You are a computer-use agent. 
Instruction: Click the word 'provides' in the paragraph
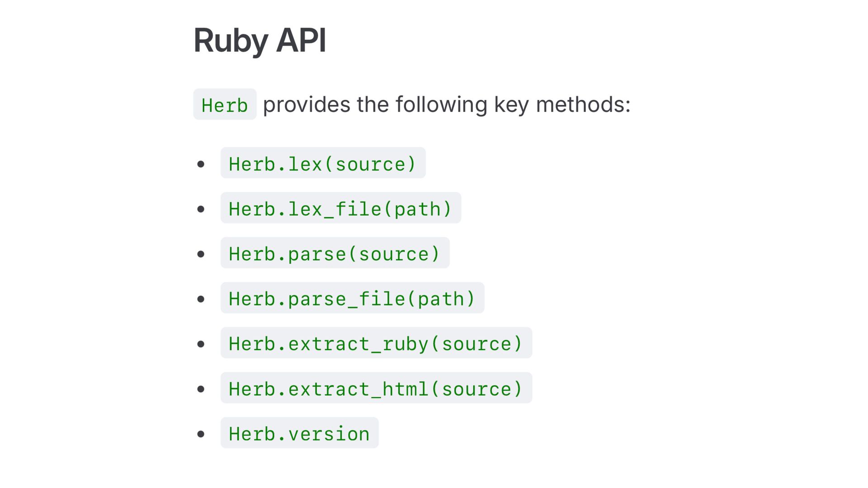coord(307,105)
